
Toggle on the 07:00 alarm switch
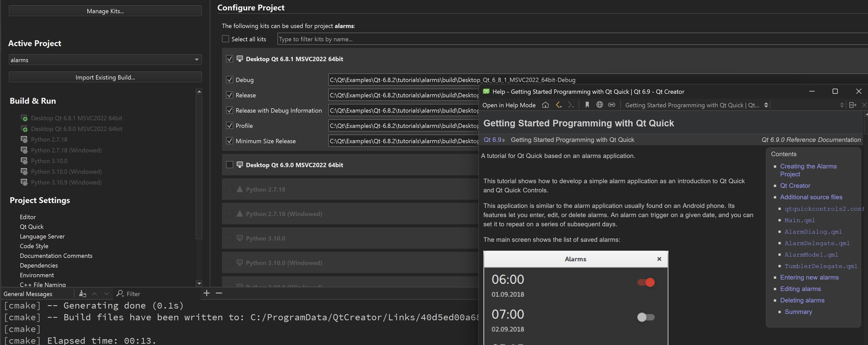(646, 317)
